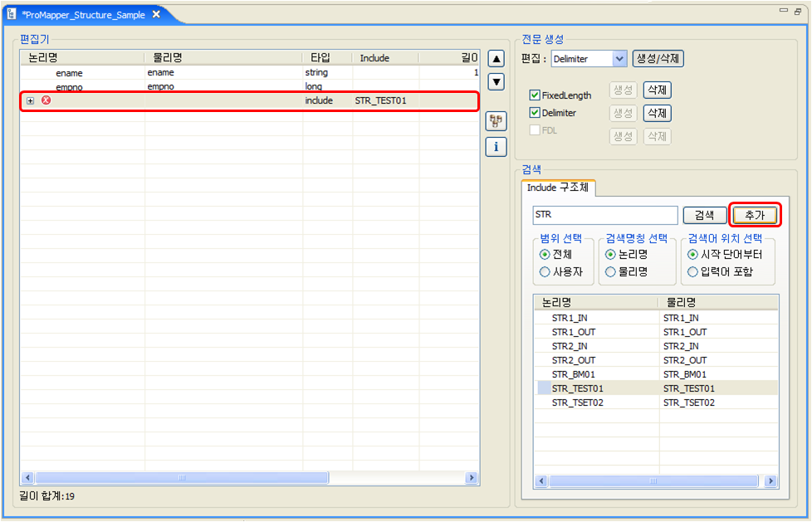Viewport: 812px width, 522px height.
Task: Click inside the STR search input field
Action: pyautogui.click(x=604, y=215)
